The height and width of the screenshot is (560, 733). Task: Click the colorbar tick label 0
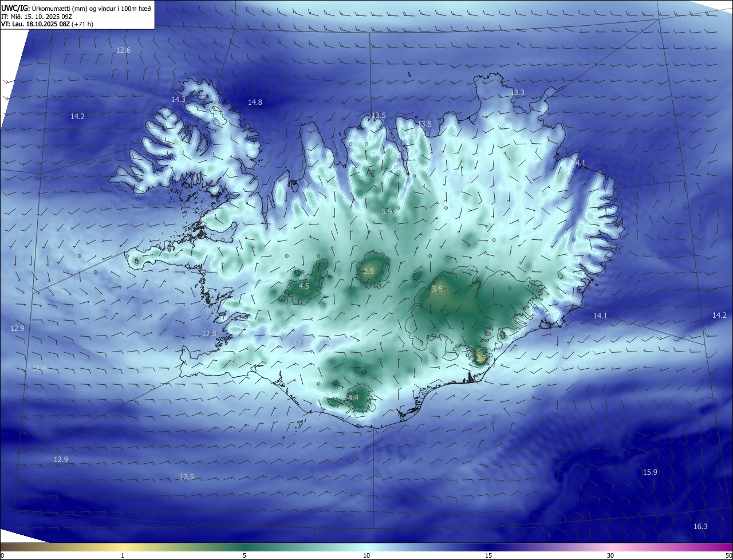[x=2, y=556]
